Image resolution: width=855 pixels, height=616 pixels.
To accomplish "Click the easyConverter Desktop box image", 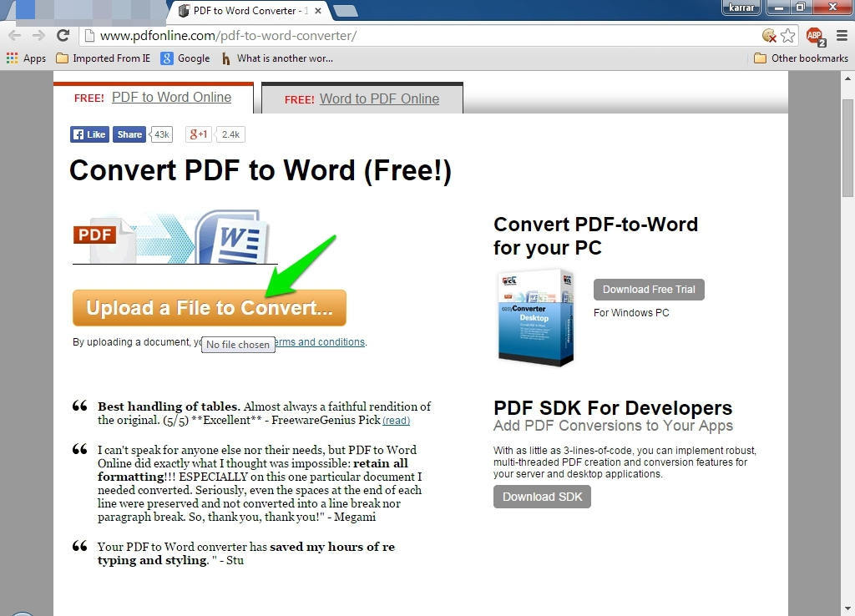I will click(534, 317).
